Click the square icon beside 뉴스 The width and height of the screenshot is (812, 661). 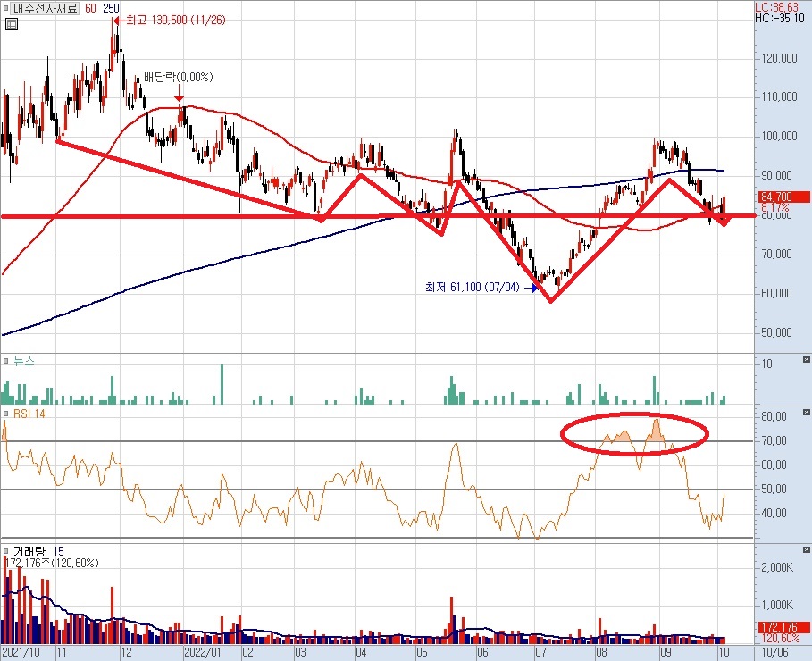pos(6,361)
